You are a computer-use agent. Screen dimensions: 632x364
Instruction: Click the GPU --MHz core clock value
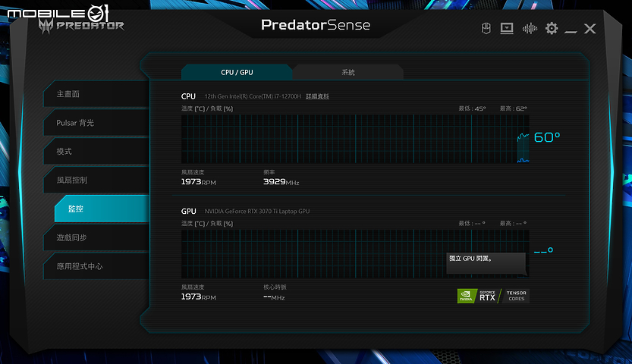click(274, 297)
